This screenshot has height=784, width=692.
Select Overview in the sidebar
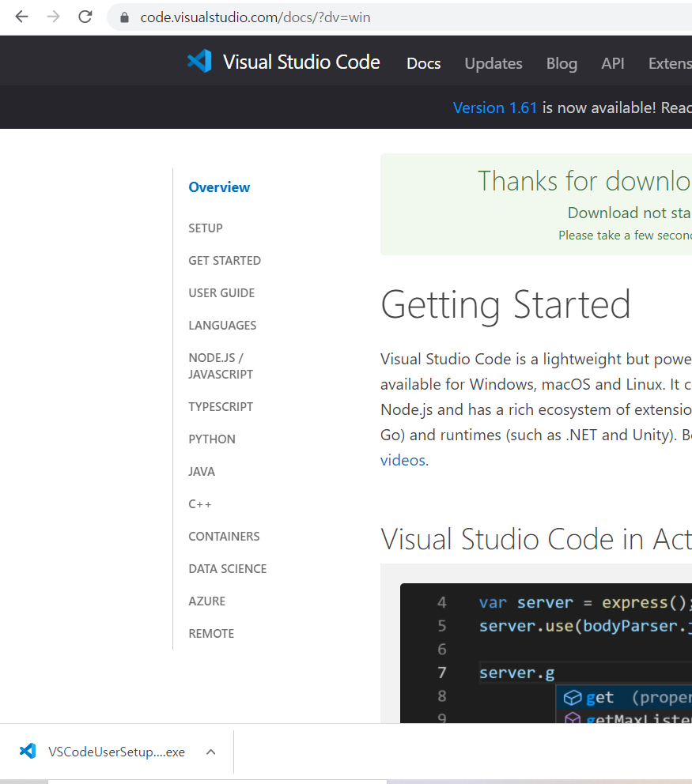pyautogui.click(x=219, y=187)
